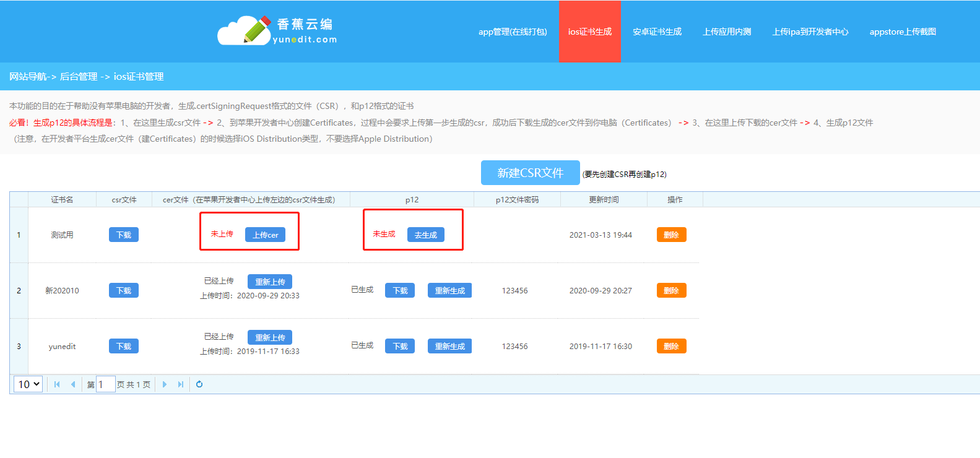This screenshot has width=980, height=458.
Task: Click ios证书管理 breadcrumb text
Action: click(x=139, y=77)
